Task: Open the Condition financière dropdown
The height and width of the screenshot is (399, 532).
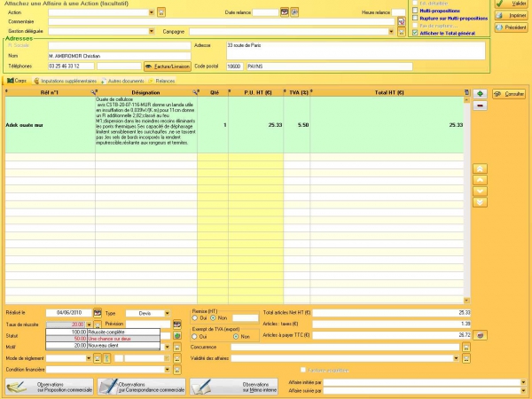Action: tap(168, 370)
